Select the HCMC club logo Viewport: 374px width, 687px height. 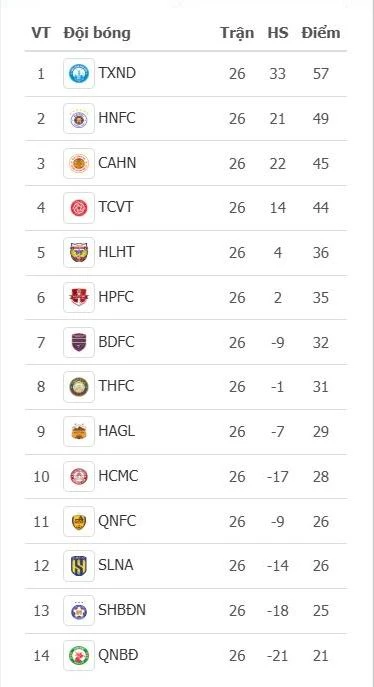coord(79,476)
